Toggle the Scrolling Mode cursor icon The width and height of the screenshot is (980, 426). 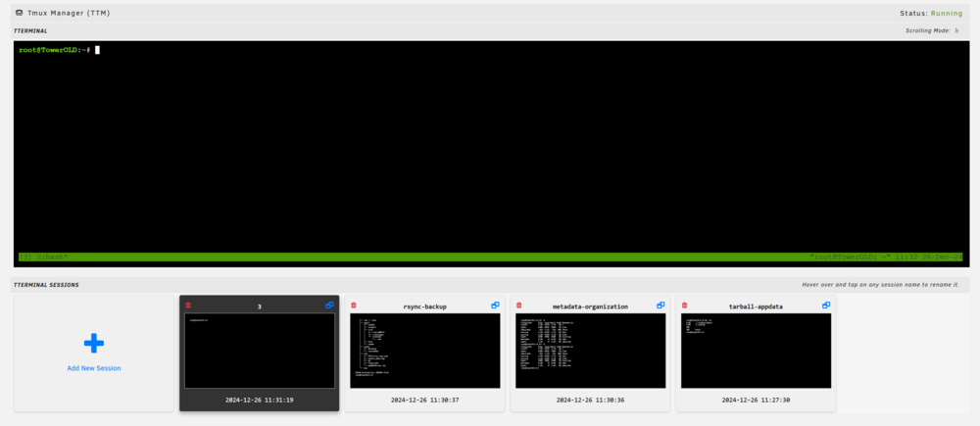(x=956, y=30)
